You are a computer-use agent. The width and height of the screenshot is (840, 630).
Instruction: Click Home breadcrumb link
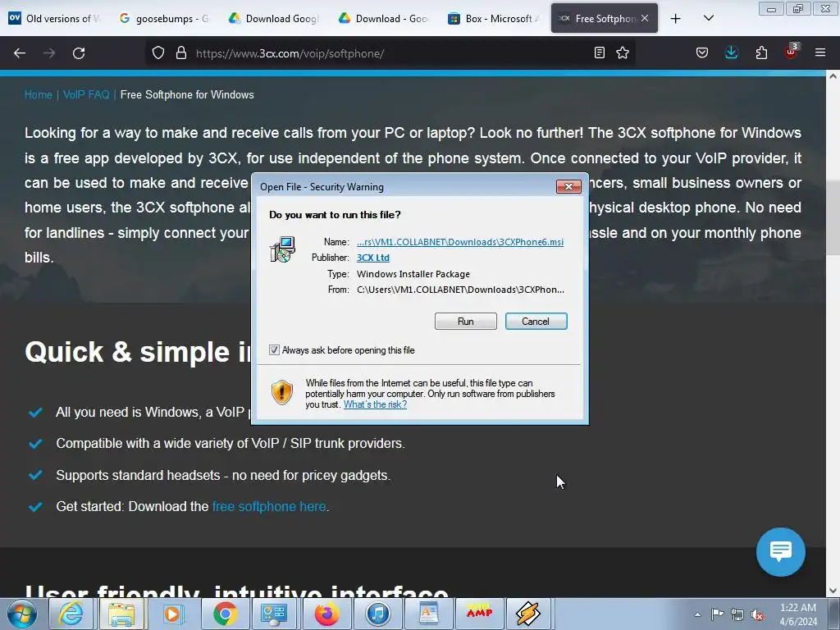[x=38, y=95]
